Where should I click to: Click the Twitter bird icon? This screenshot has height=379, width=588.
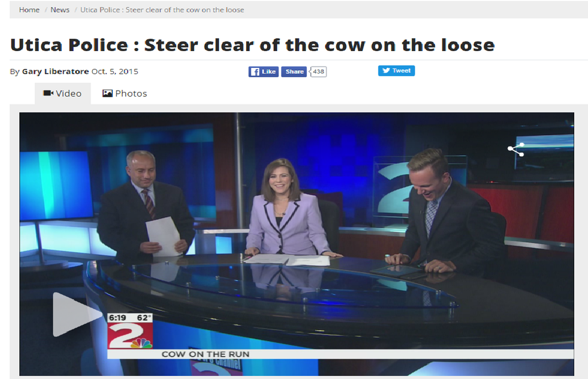(386, 70)
